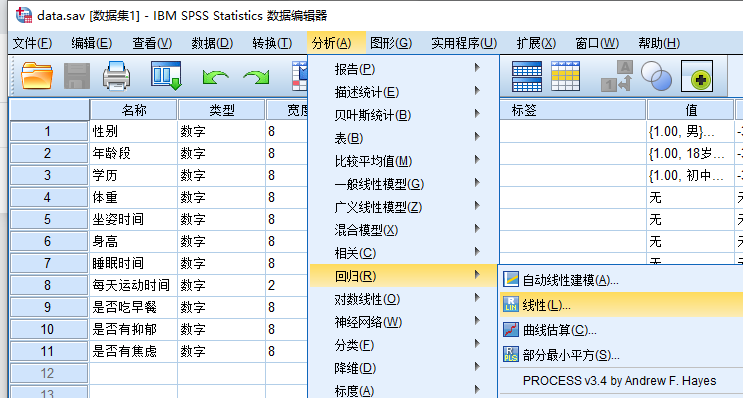Click the value cell {1.00, 男}...
Screen dimensions: 743x398
pyautogui.click(x=690, y=131)
